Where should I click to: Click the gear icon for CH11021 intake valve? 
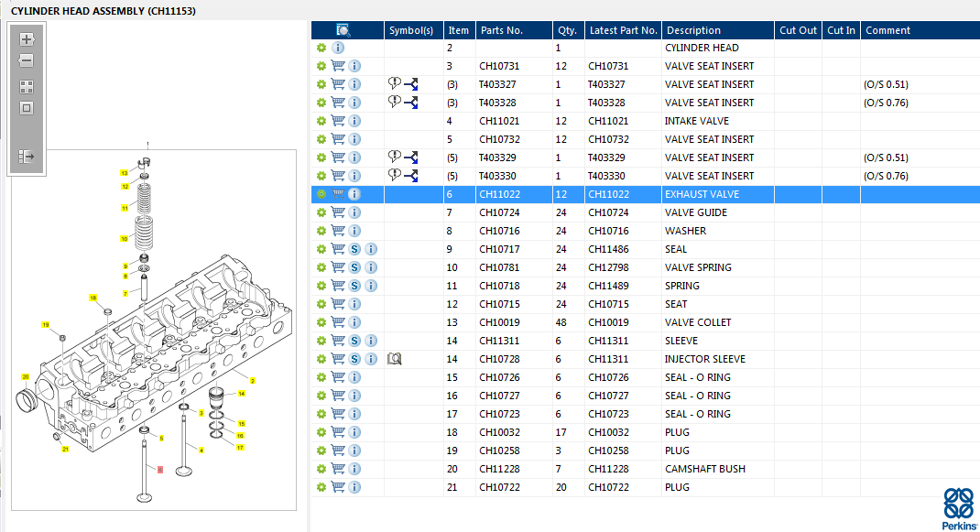tap(321, 121)
